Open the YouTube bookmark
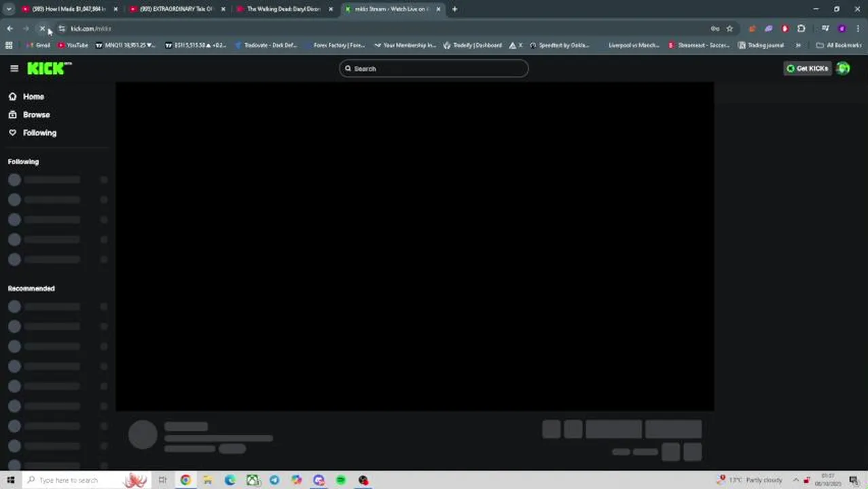The width and height of the screenshot is (868, 489). [x=73, y=46]
